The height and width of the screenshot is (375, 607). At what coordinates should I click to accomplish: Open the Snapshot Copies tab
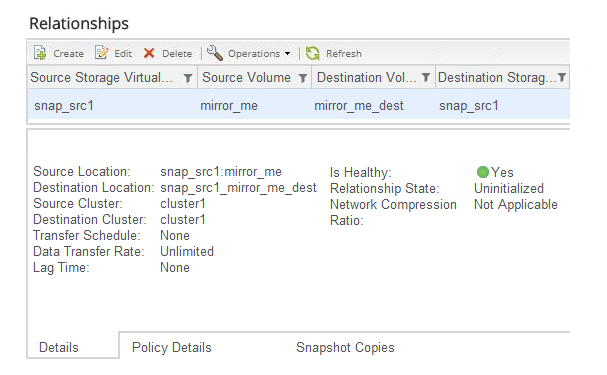(345, 348)
